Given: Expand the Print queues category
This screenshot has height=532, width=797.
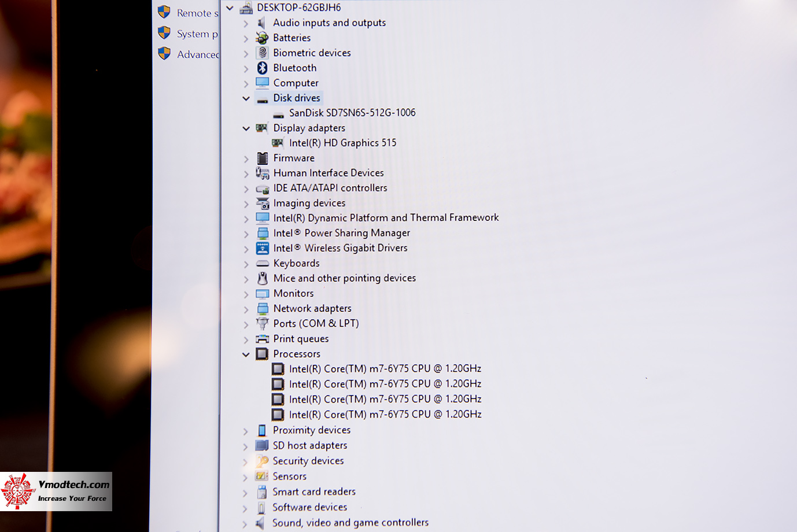Looking at the screenshot, I should tap(246, 339).
